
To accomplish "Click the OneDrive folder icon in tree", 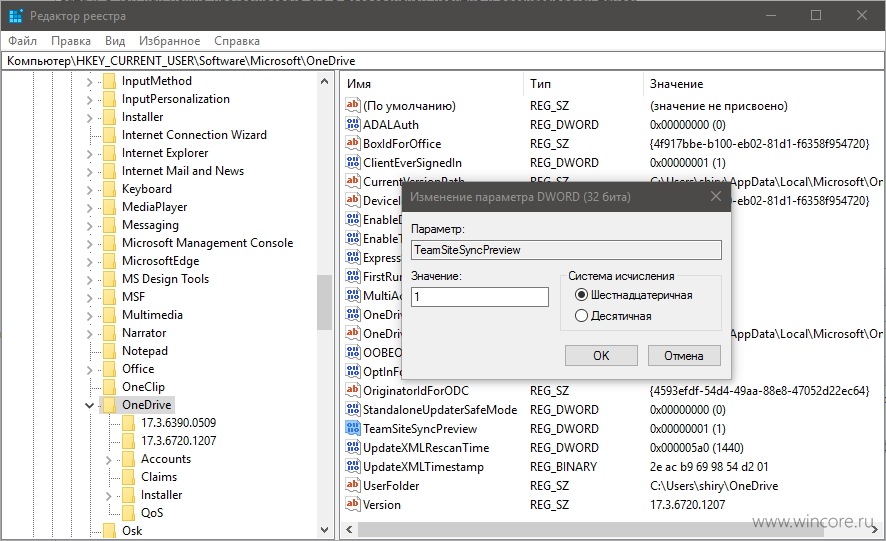I will pyautogui.click(x=109, y=405).
